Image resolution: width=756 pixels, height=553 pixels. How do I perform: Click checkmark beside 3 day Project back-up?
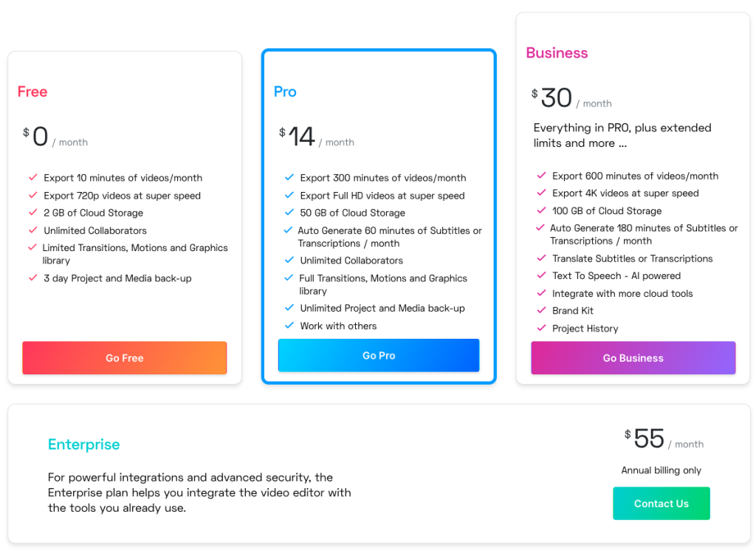pyautogui.click(x=32, y=278)
